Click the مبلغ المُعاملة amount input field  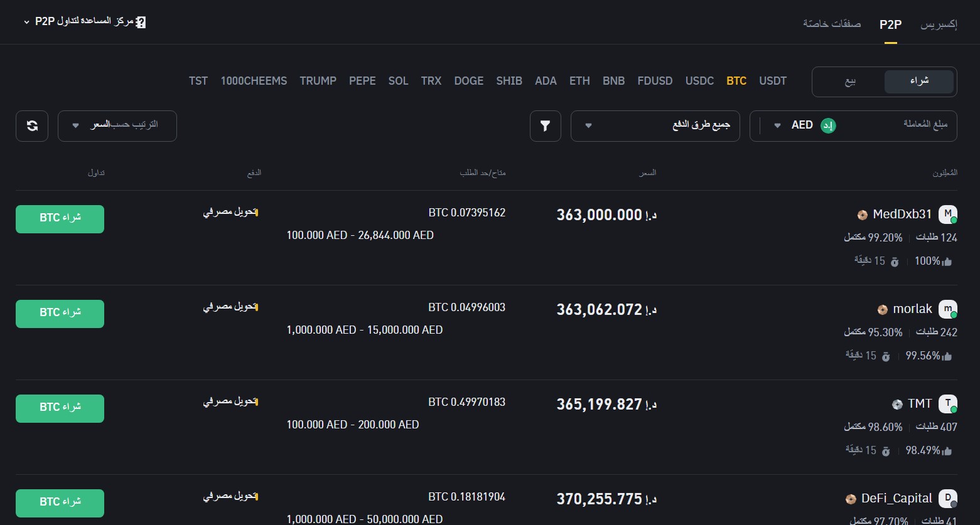pos(898,125)
